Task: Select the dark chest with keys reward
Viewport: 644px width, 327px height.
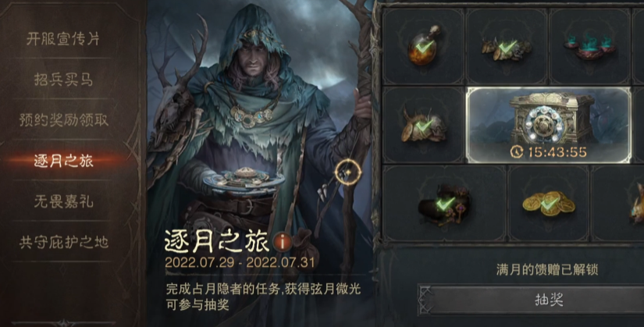Action: coord(444,203)
